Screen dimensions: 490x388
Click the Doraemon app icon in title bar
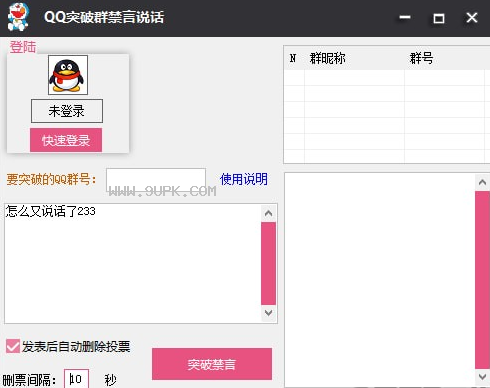[18, 17]
